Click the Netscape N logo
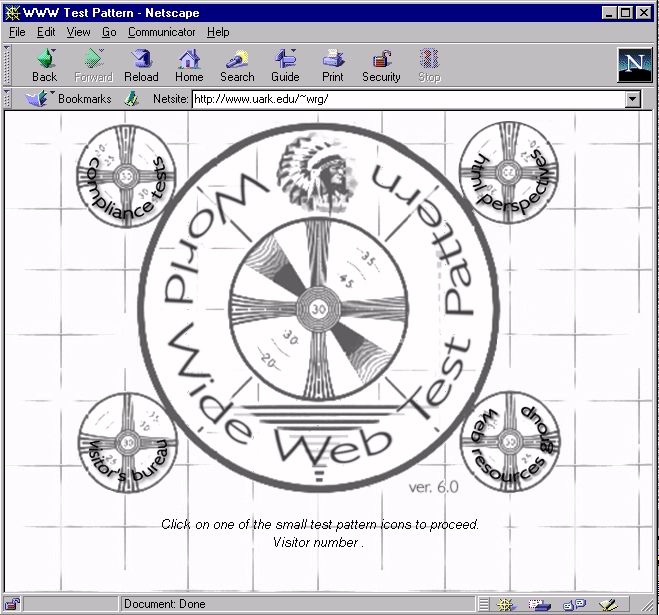659x615 pixels. (x=634, y=65)
